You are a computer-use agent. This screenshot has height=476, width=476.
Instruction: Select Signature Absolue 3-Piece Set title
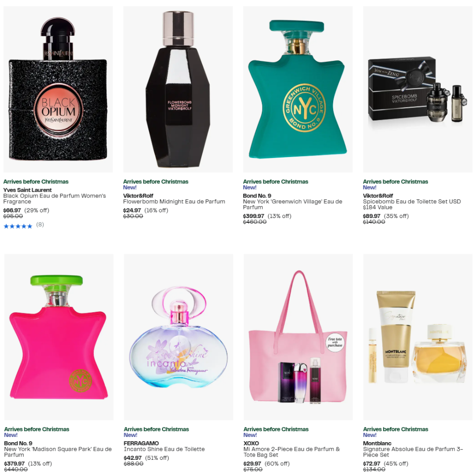coord(413,452)
